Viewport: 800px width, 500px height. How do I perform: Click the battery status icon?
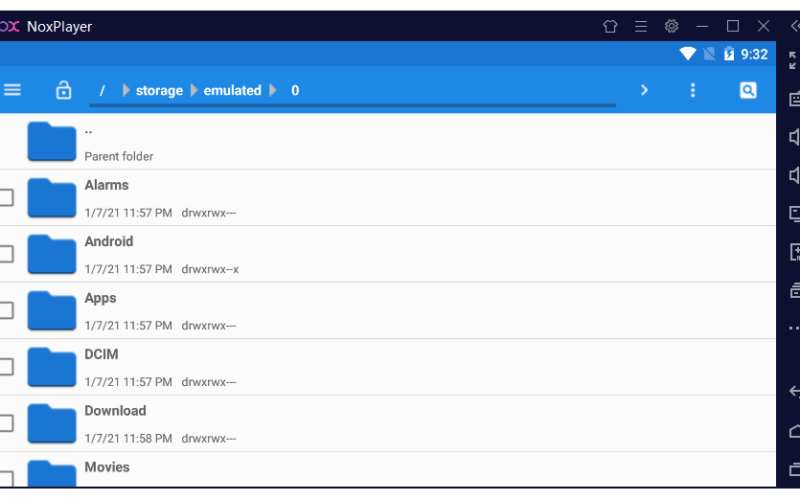[x=729, y=54]
